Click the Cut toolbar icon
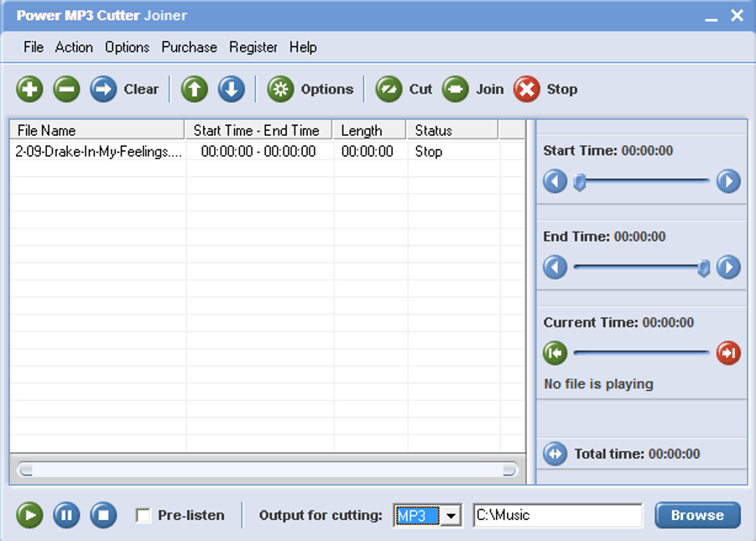Image resolution: width=756 pixels, height=541 pixels. (389, 89)
